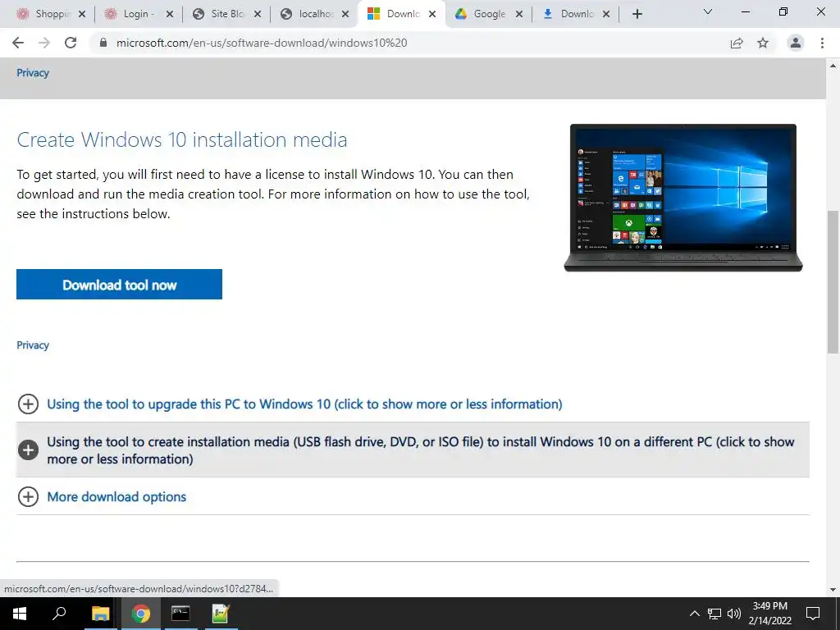
Task: Close the Site Blocked tab
Action: tap(258, 15)
